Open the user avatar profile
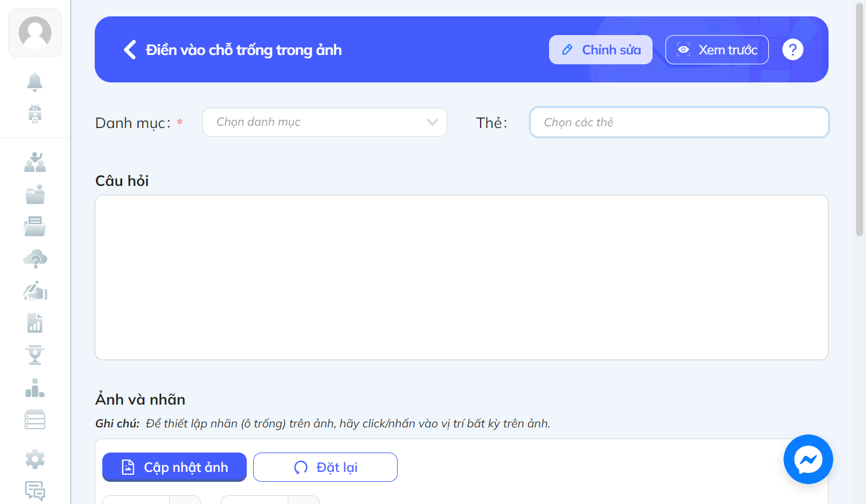This screenshot has width=866, height=504. (35, 33)
